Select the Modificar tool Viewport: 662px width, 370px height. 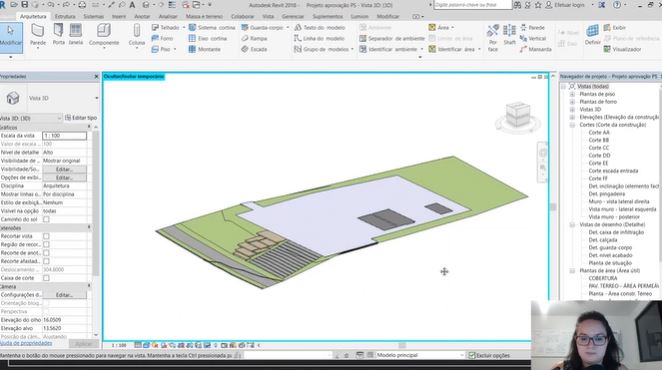pyautogui.click(x=11, y=37)
